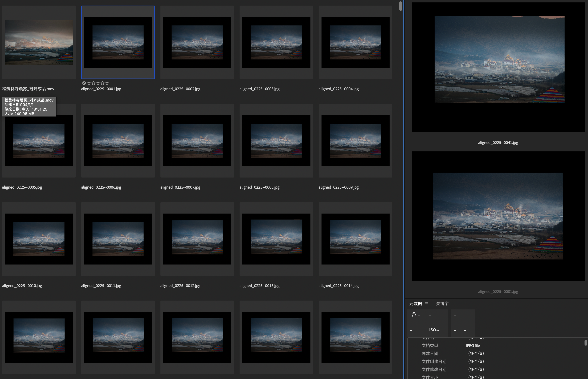This screenshot has width=588, height=379.
Task: Click the 文件创建日期 metadata field label
Action: 434,361
